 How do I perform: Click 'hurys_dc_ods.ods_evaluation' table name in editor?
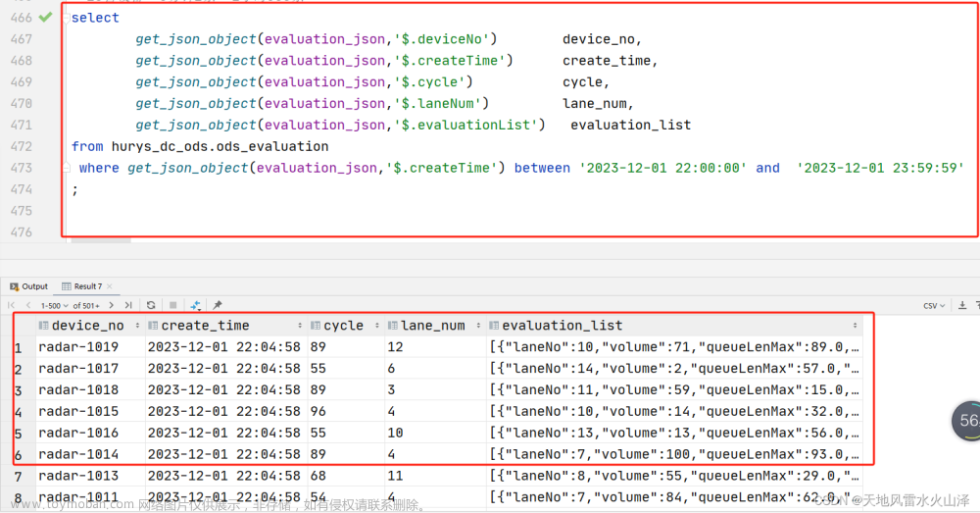pyautogui.click(x=220, y=146)
